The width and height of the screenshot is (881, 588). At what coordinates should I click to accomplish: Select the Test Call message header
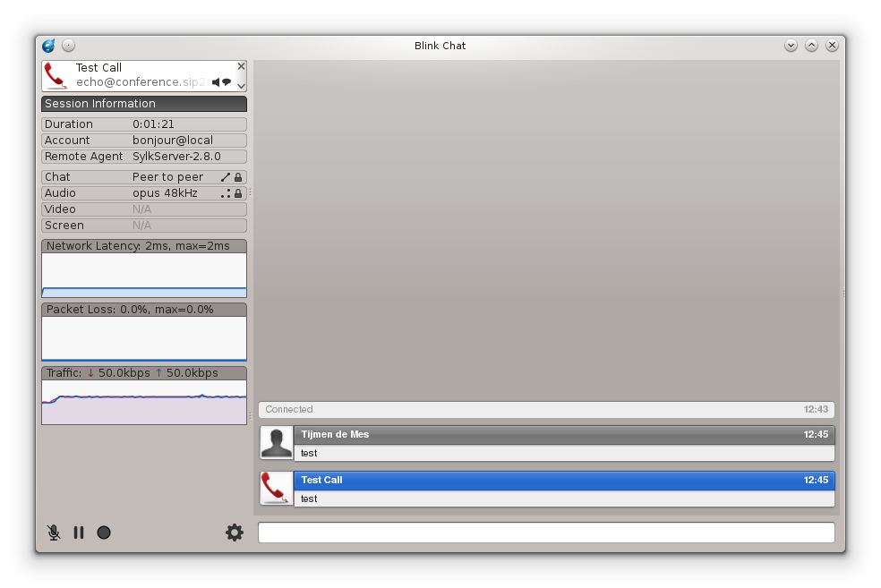coord(564,481)
